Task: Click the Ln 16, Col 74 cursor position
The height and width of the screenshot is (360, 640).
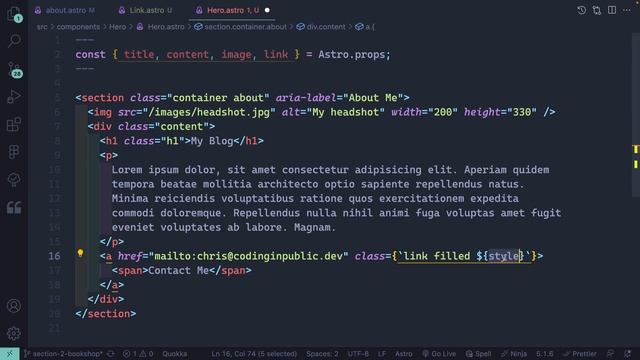Action: [x=254, y=354]
